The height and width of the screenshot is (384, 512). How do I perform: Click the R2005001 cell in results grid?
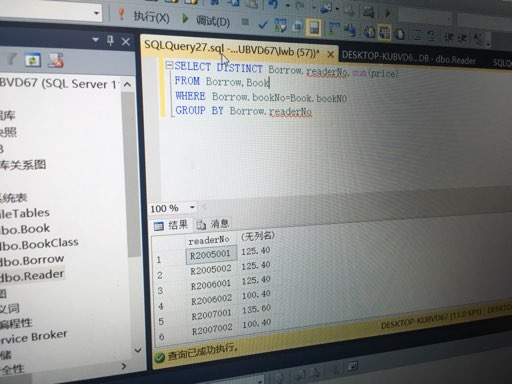[211, 255]
